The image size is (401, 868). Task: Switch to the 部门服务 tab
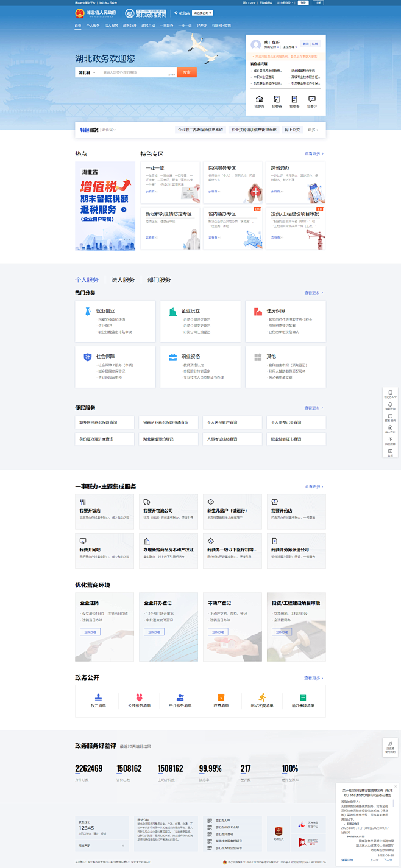[159, 280]
